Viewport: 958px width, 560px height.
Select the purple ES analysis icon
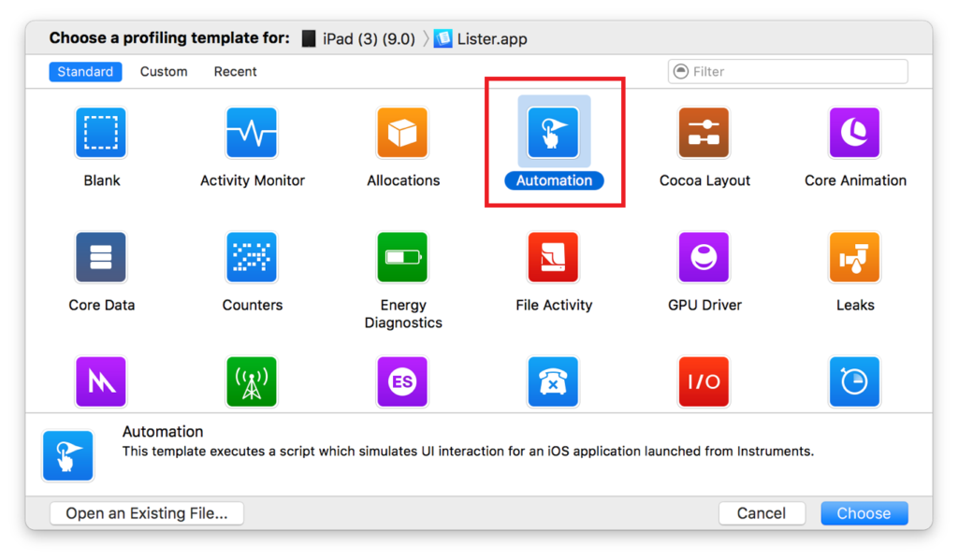point(402,381)
